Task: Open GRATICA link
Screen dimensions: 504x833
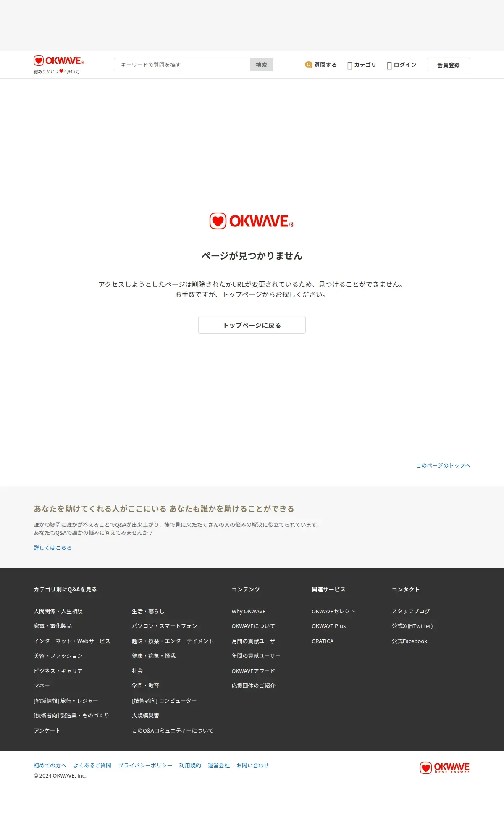Action: (323, 641)
